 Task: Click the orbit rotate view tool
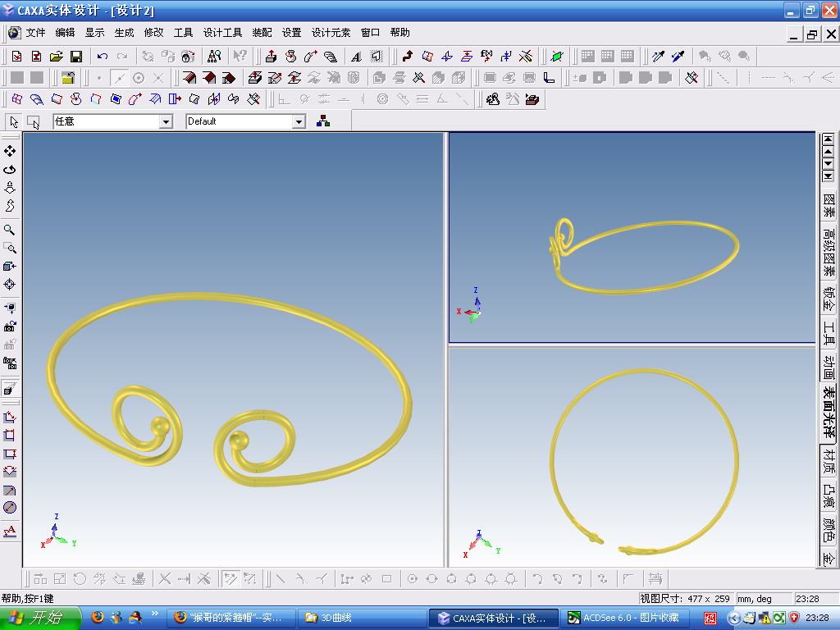[x=10, y=170]
